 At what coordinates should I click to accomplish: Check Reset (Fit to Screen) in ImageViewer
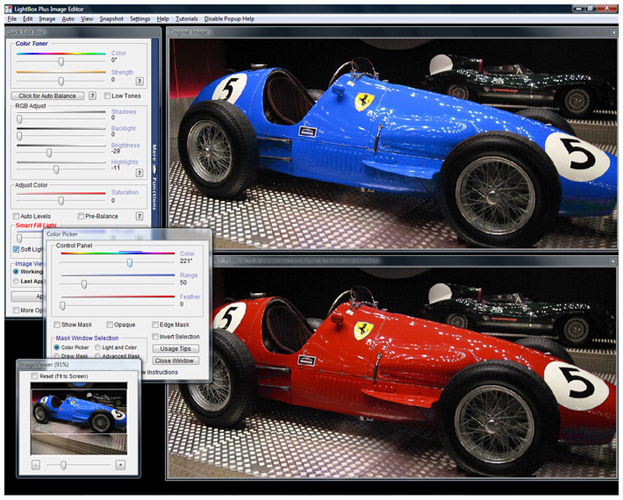[x=36, y=377]
